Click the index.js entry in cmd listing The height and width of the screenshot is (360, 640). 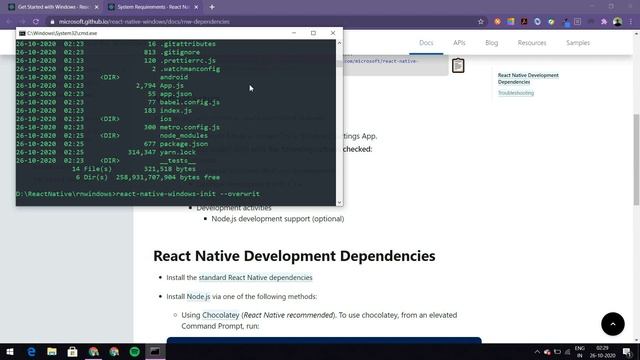click(x=176, y=111)
